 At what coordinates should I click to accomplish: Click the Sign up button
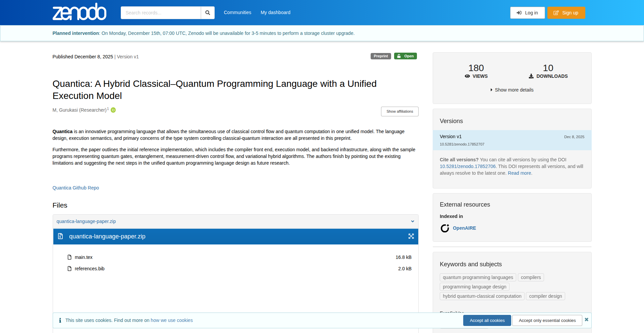click(566, 13)
